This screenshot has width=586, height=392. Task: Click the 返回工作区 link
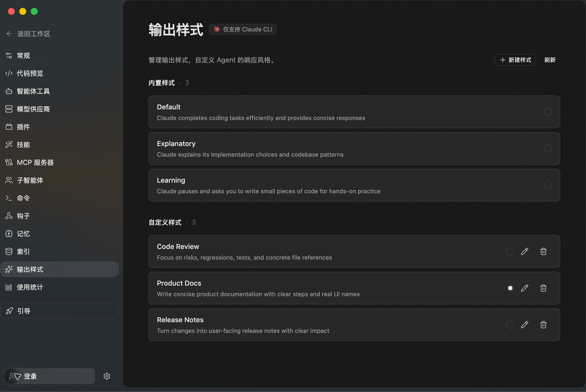coord(28,34)
